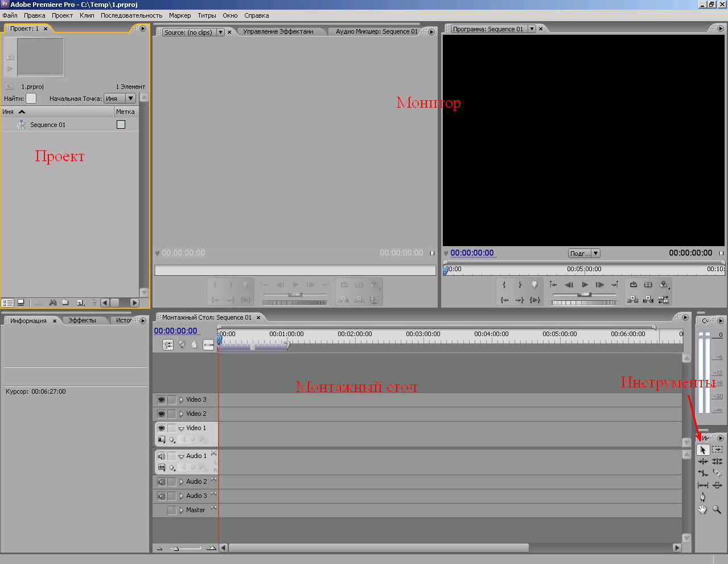Click Extract button in Program monitor
728x564 pixels.
(648, 300)
